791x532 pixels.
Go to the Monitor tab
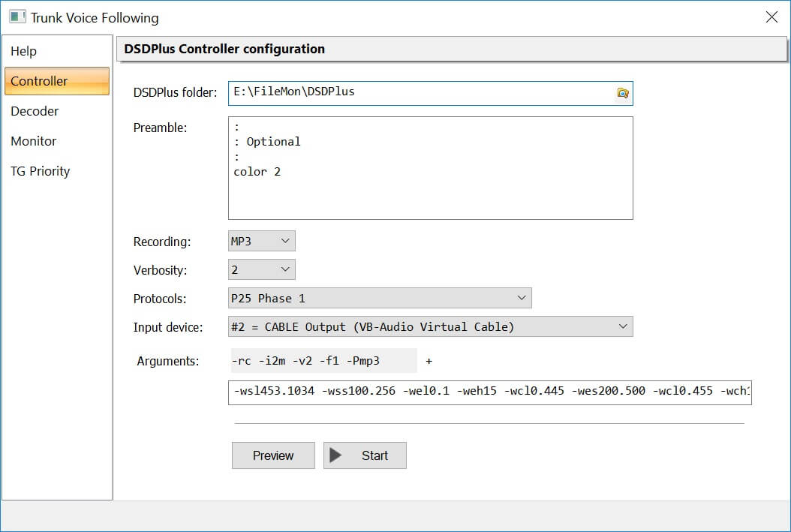click(x=34, y=141)
